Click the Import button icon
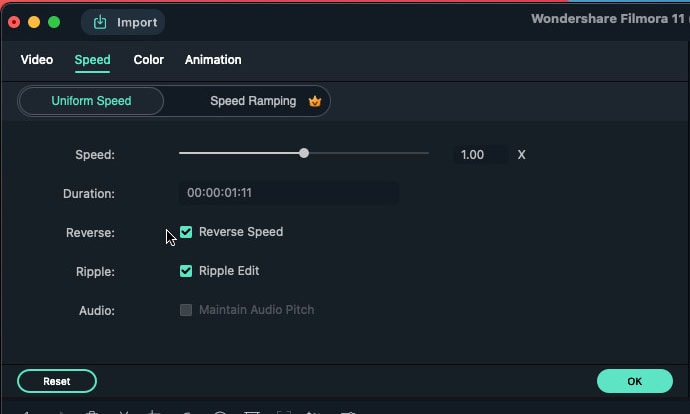Image resolution: width=690 pixels, height=414 pixels. (100, 22)
